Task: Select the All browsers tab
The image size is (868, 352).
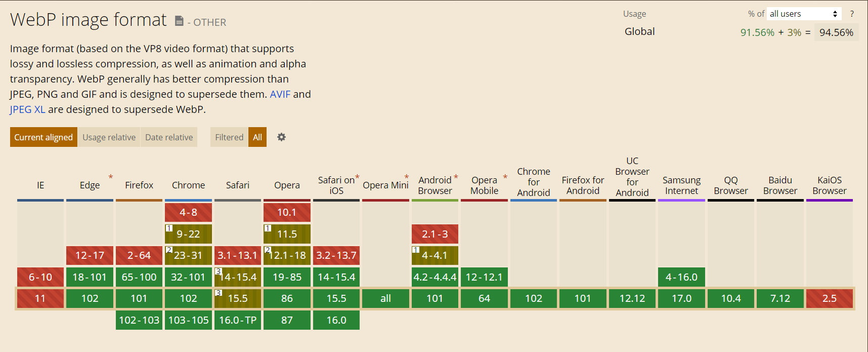Action: [x=257, y=137]
